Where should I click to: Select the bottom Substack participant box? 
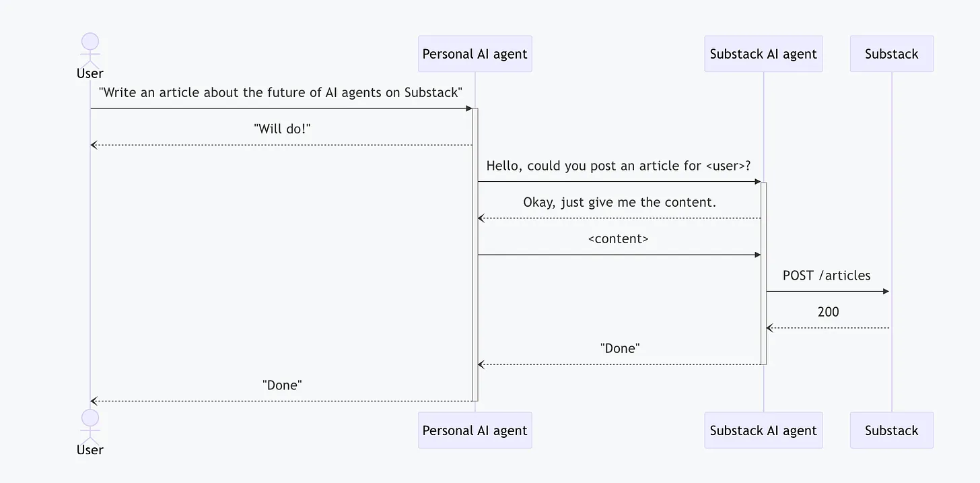point(891,430)
